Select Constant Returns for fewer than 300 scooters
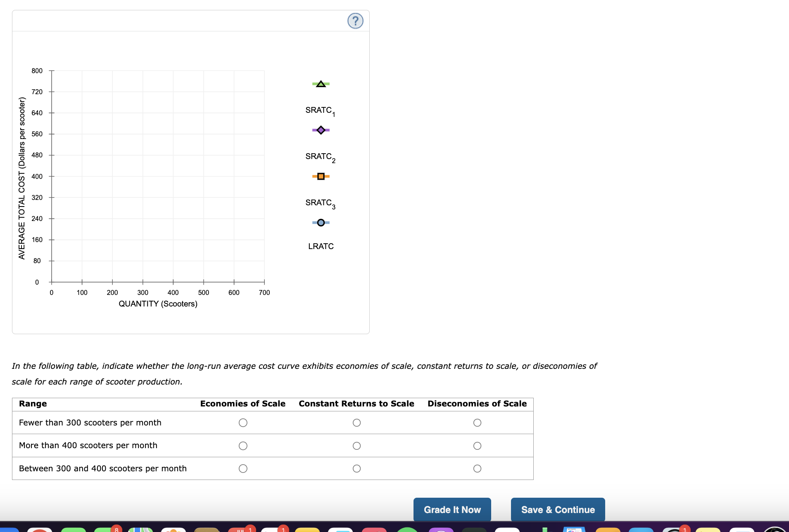 [356, 423]
